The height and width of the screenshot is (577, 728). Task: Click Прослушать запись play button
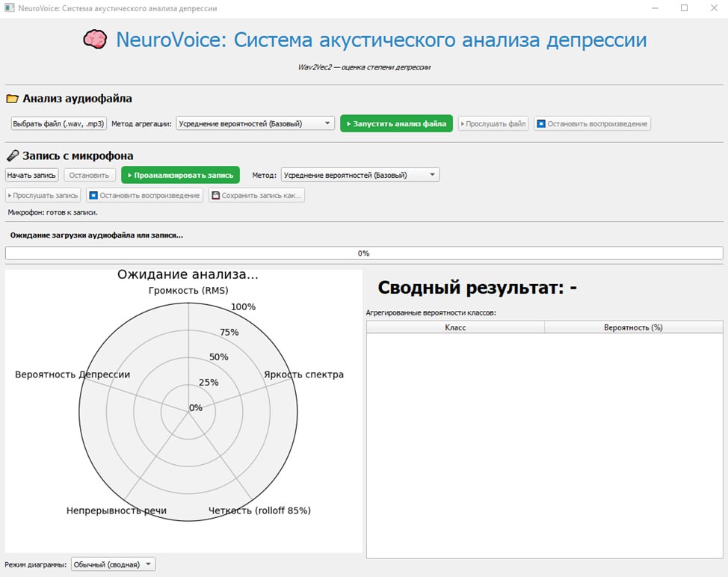(x=43, y=195)
